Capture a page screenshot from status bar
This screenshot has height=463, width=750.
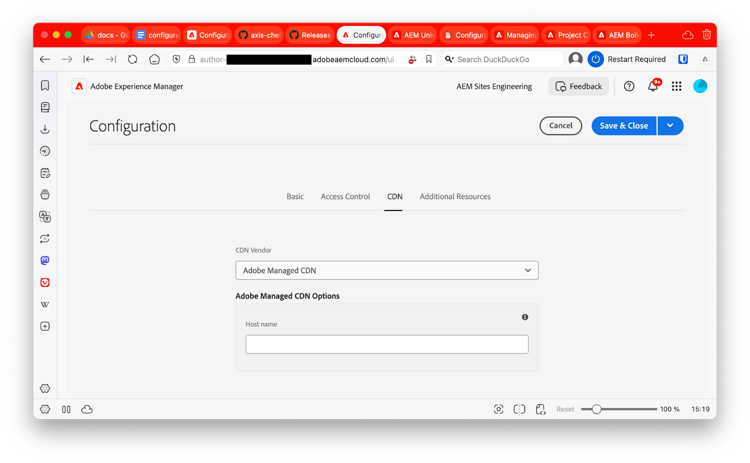pos(498,409)
